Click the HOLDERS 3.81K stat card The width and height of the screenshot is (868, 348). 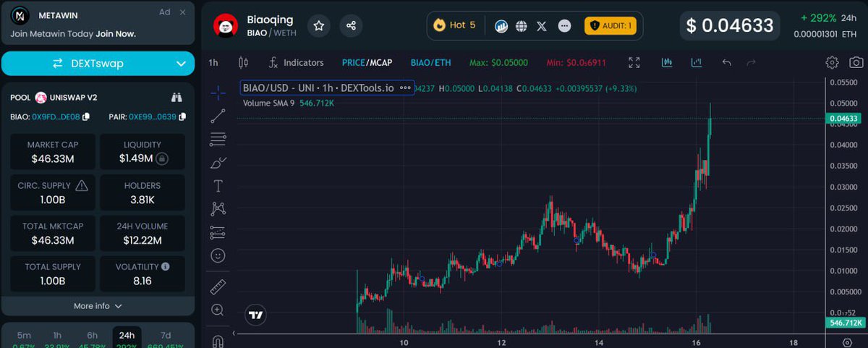coord(142,192)
